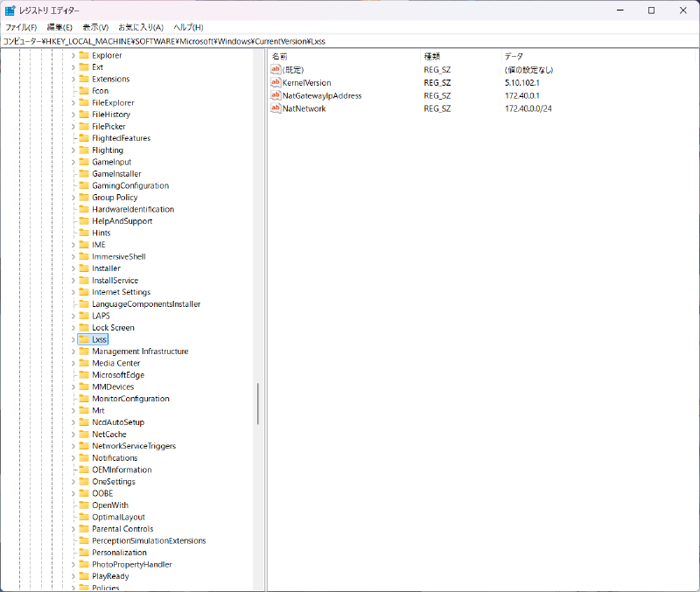Select the NetworkServiceTriggers key
The height and width of the screenshot is (592, 700).
click(x=134, y=446)
